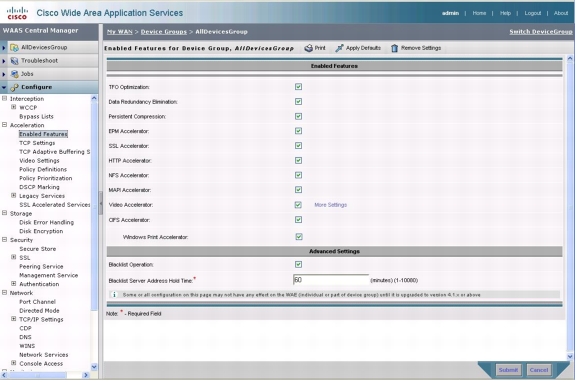Click Blacklist Server Address Hold Time field

tap(331, 280)
